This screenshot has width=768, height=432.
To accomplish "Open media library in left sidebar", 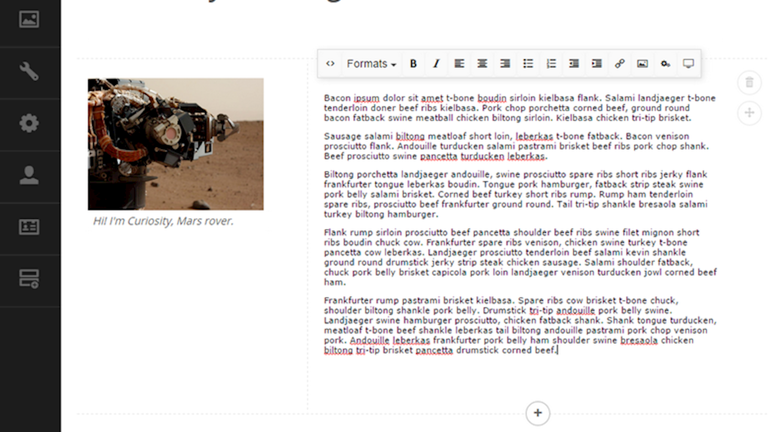I will click(x=30, y=19).
